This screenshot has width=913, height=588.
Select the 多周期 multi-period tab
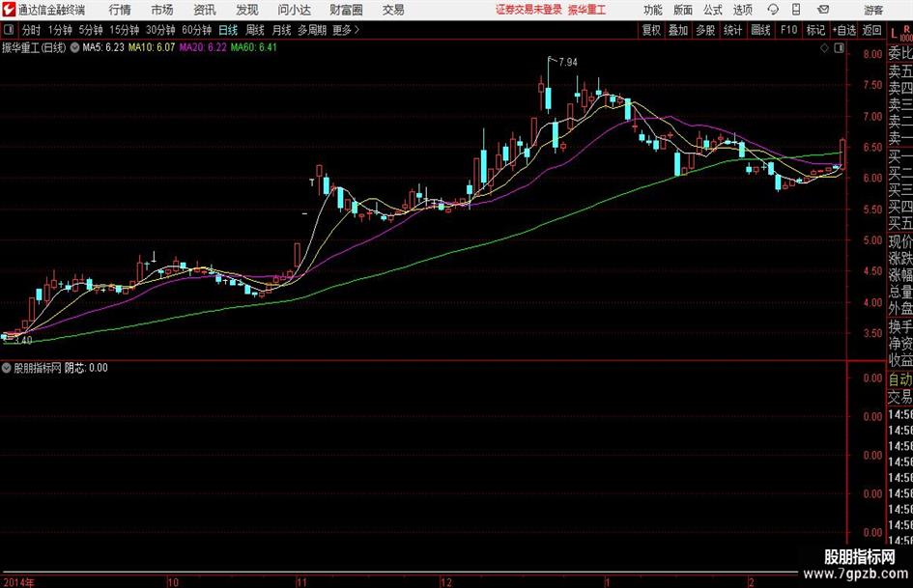(312, 30)
